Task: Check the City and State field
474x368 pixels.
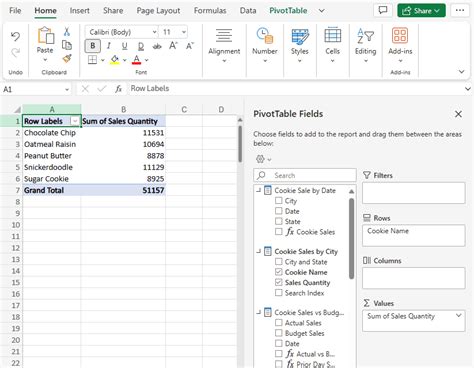Action: click(279, 262)
